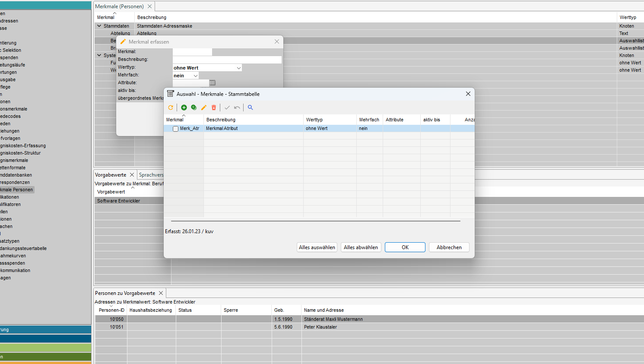Image resolution: width=644 pixels, height=364 pixels.
Task: Click into the Beschreibung input field
Action: tap(227, 60)
